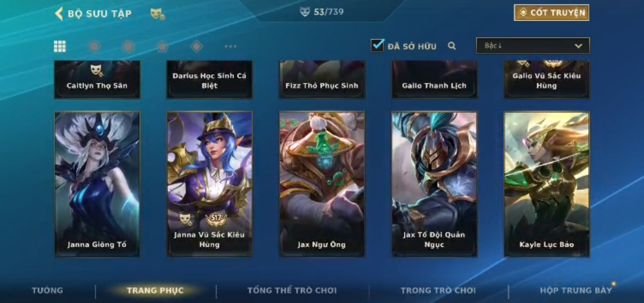
Task: Switch to Tổng Thể Trò Chơi tab
Action: point(292,291)
